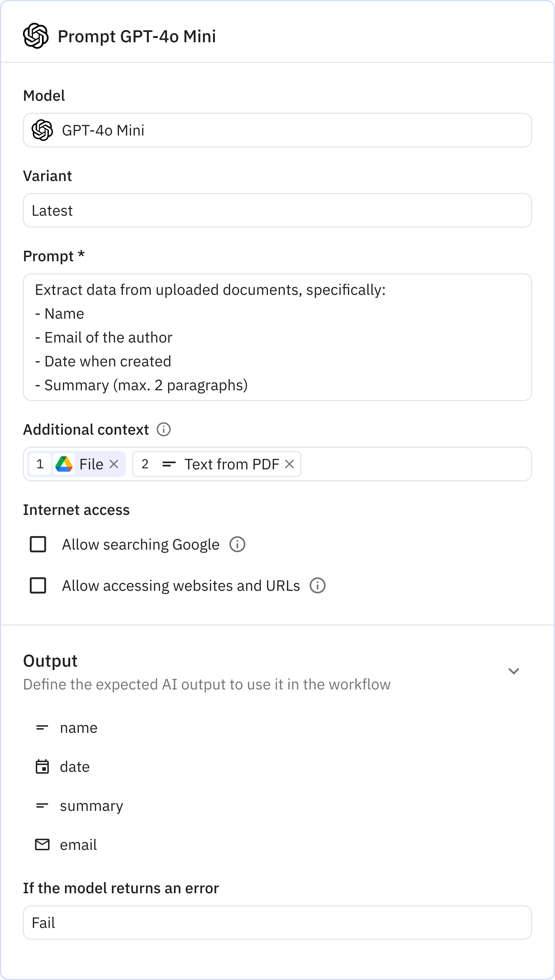Click the info icon beside Additional context

pyautogui.click(x=163, y=430)
